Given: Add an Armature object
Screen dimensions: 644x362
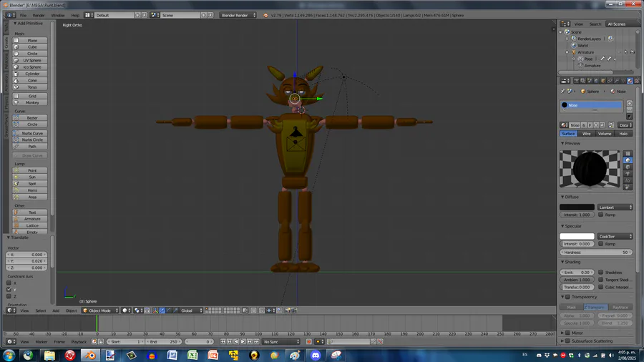Looking at the screenshot, I should tap(30, 219).
